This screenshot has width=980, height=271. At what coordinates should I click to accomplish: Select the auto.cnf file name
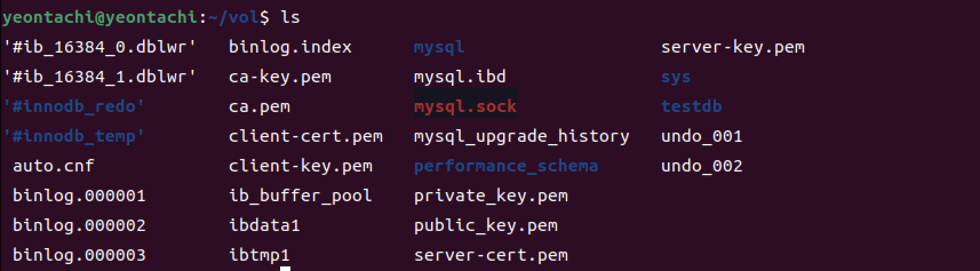click(x=53, y=166)
